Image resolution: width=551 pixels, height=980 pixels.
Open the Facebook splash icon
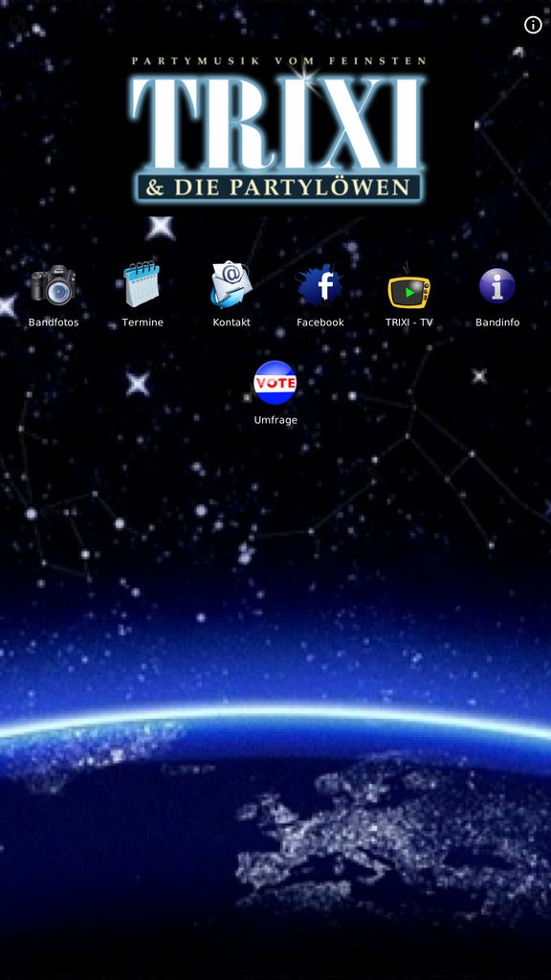pos(320,285)
